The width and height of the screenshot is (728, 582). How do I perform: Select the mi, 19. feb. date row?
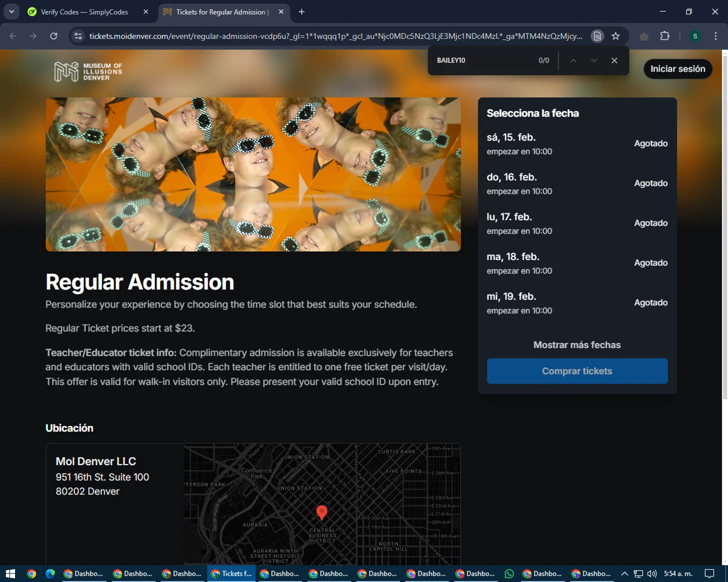(577, 303)
